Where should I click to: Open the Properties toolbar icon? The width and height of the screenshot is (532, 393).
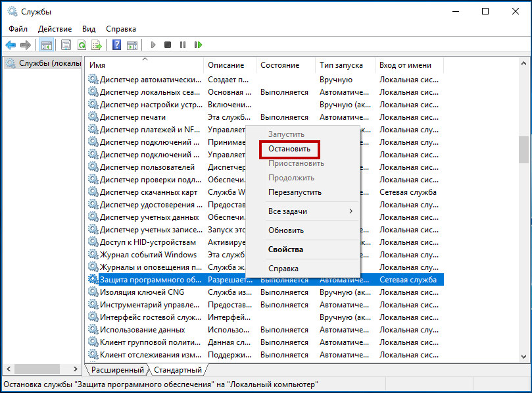[66, 45]
